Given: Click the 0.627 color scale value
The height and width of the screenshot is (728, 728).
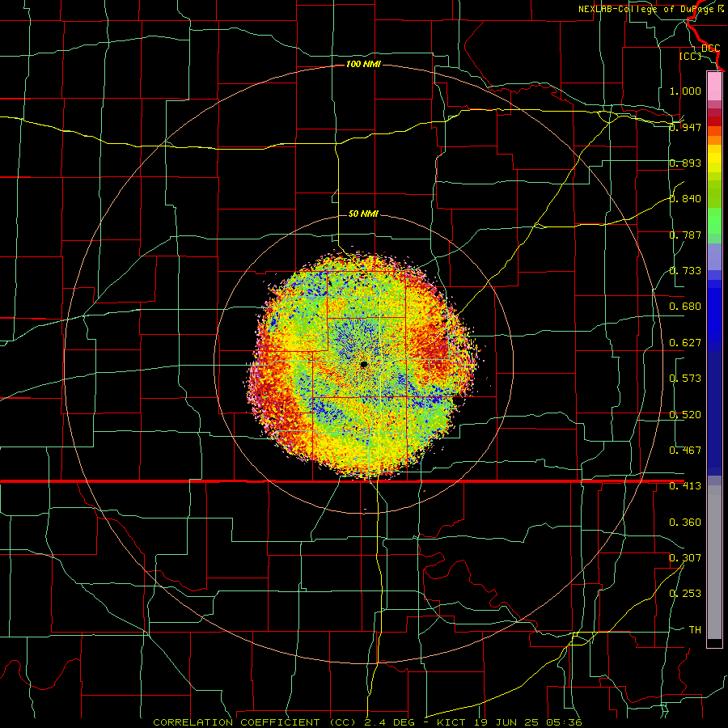Looking at the screenshot, I should click(685, 343).
